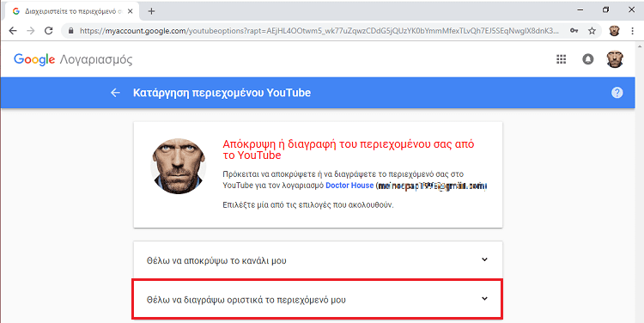The height and width of the screenshot is (323, 644).
Task: Expand 'Θέλω να αποκρύψω το κανάλι μου'
Action: (x=318, y=260)
